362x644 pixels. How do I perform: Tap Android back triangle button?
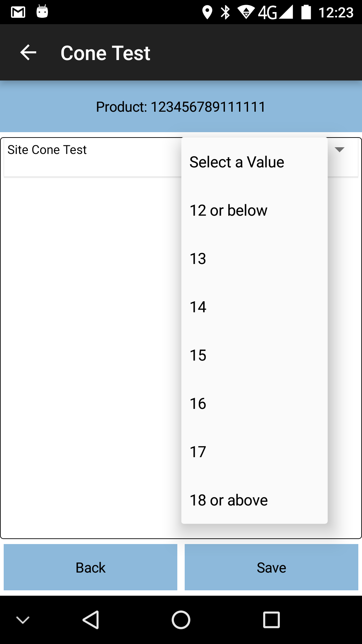[x=90, y=620]
